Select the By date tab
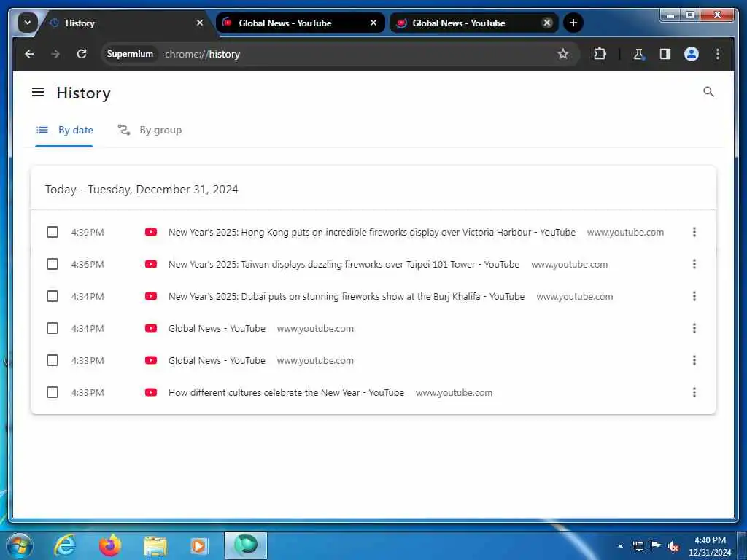Viewport: 747px width, 560px height. 65,131
